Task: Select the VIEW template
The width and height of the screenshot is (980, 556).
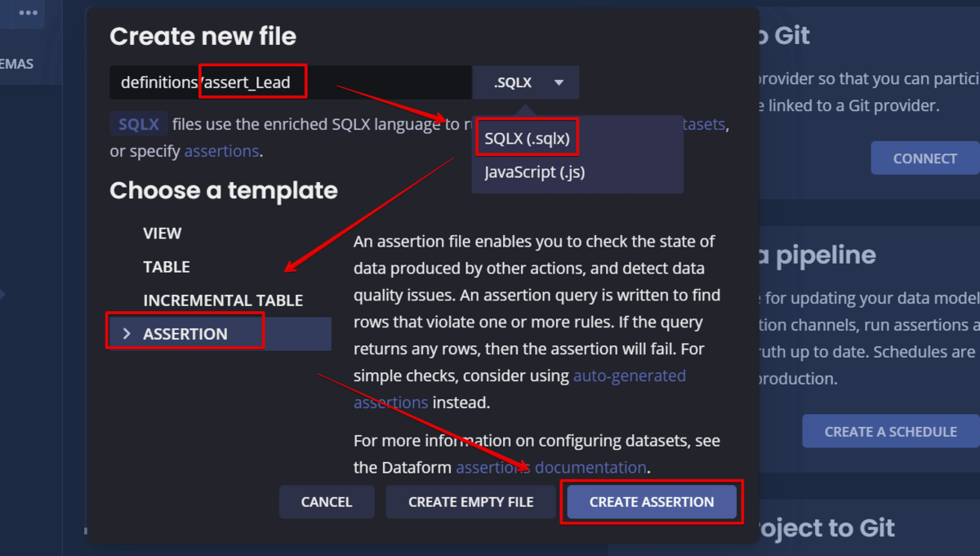Action: coord(163,234)
